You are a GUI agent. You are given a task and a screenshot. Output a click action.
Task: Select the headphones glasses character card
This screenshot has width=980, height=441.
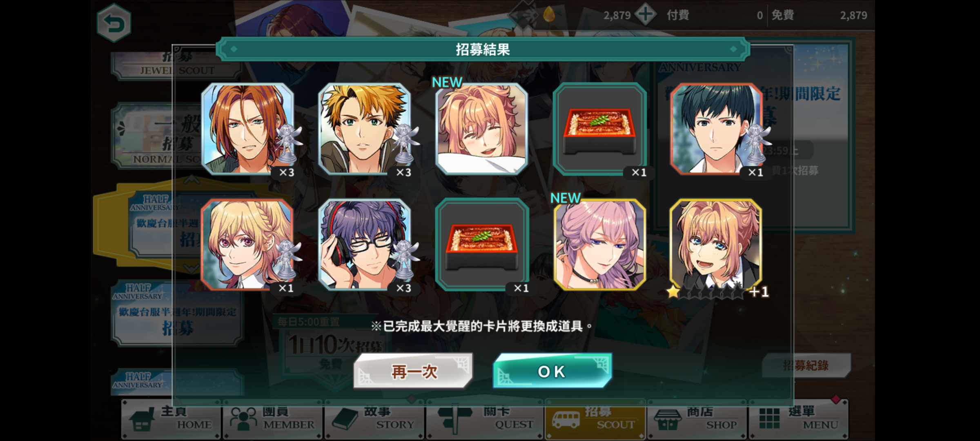[x=364, y=244]
